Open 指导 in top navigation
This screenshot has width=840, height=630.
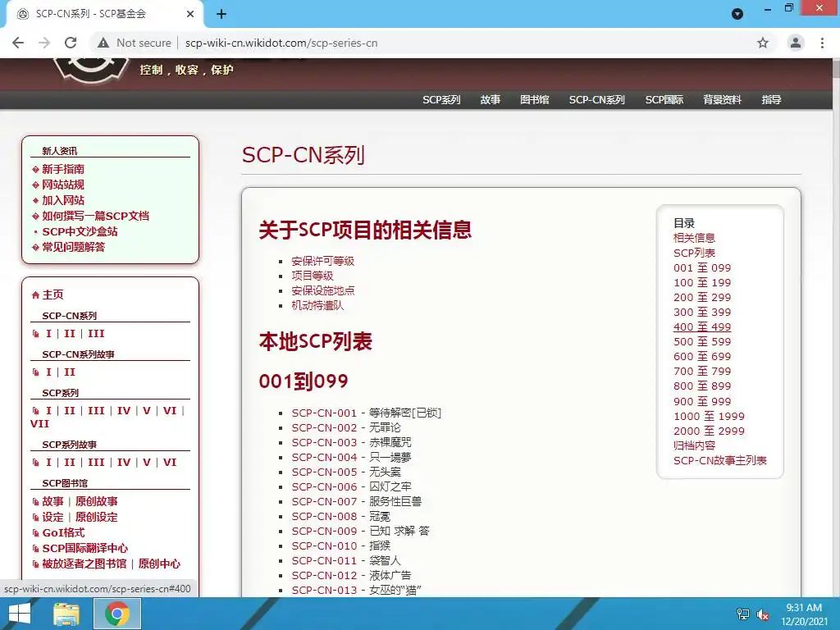(771, 99)
